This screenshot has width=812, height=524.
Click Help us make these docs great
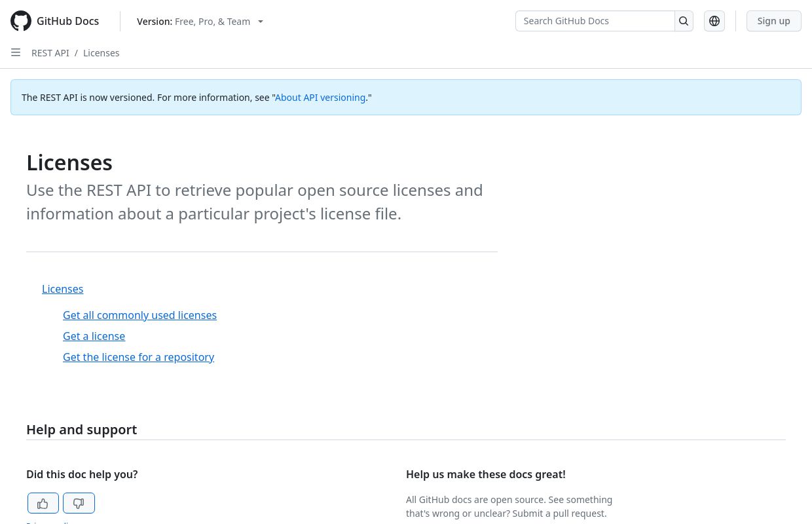pyautogui.click(x=485, y=474)
